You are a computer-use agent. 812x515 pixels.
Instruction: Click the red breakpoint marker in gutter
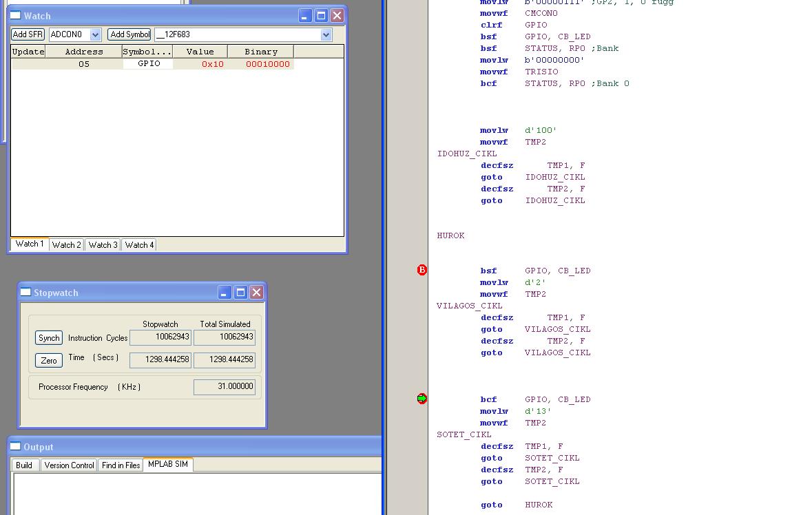click(422, 270)
